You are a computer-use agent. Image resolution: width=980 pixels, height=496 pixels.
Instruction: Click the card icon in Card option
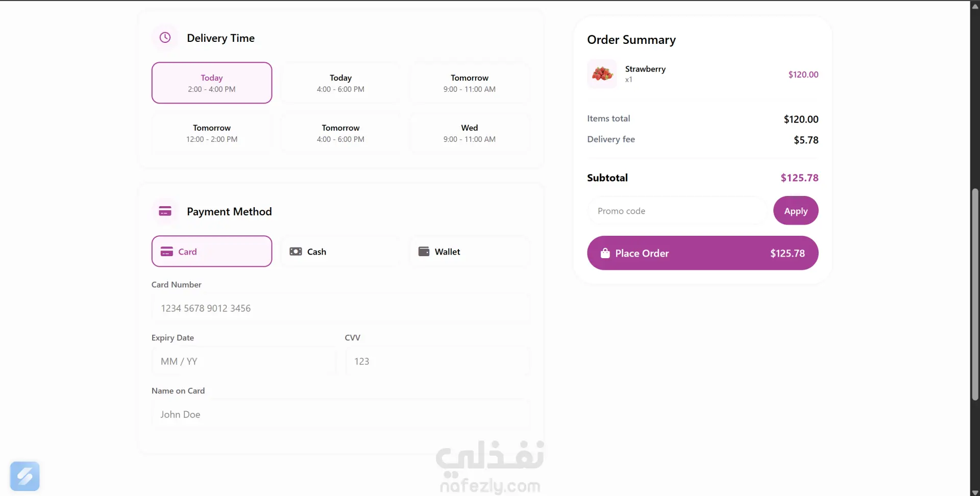(166, 252)
